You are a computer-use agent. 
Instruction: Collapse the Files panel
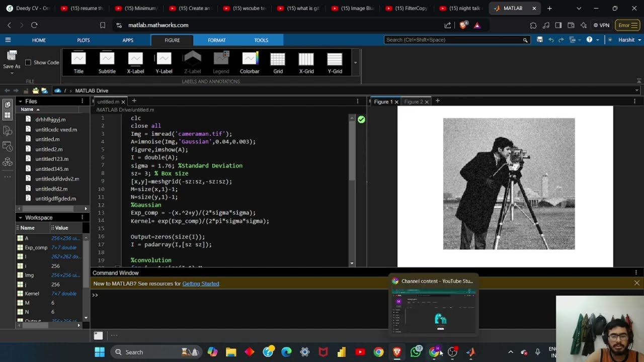pyautogui.click(x=20, y=101)
